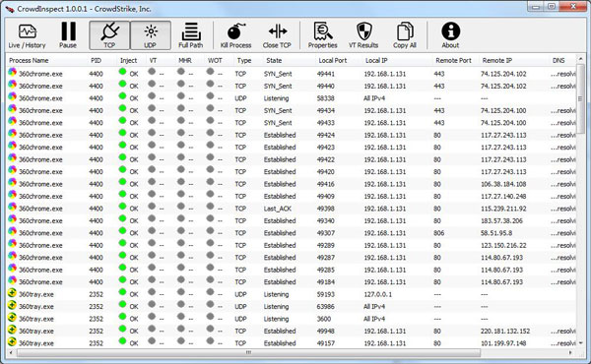Click the horizontal scrollbar right arrow
591x364 pixels.
point(570,353)
